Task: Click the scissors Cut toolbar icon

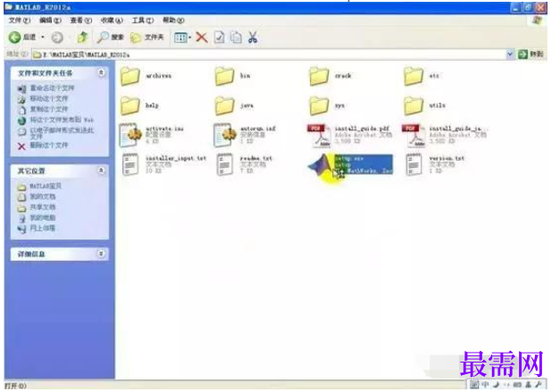Action: pos(253,38)
